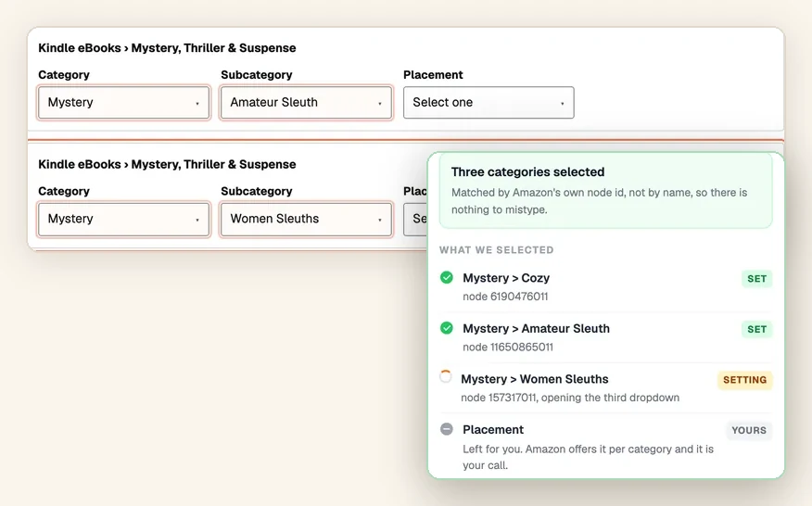Screen dimensions: 812x506
Task: Click the 'WHAT WE SELECTED' section label
Action: [497, 250]
